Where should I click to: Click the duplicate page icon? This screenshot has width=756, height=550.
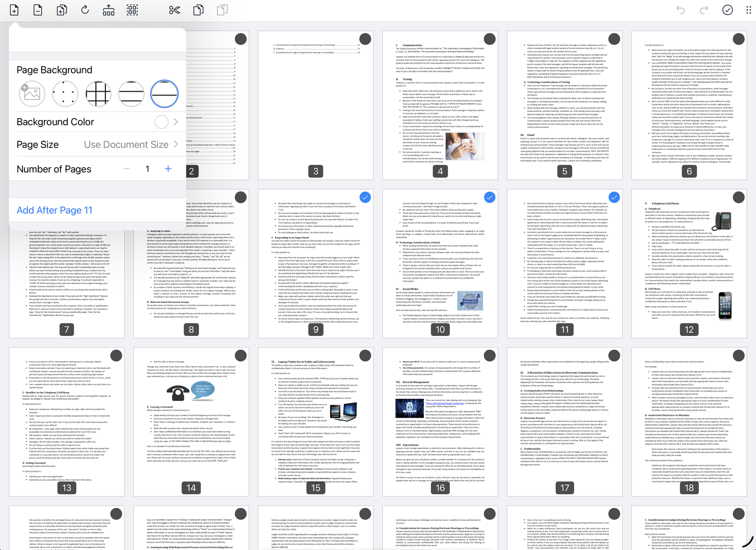(x=61, y=10)
